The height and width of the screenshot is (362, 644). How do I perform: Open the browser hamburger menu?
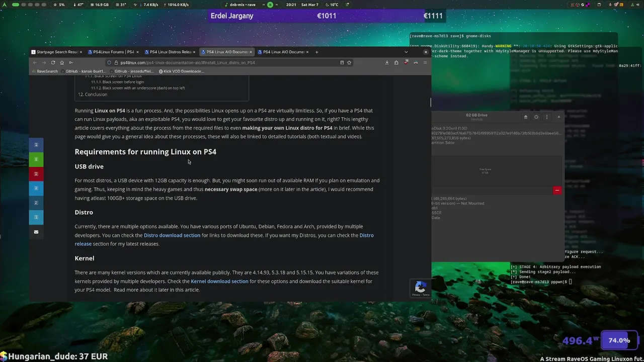click(425, 62)
